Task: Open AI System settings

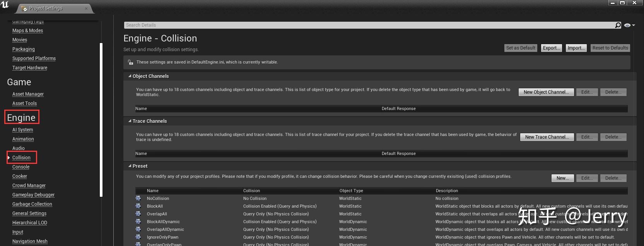Action: (22, 130)
